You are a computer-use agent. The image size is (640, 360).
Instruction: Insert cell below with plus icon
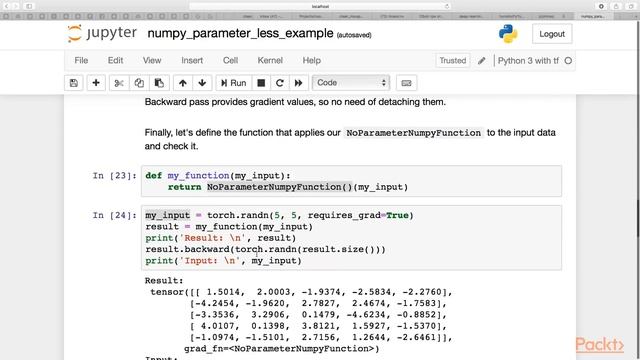click(96, 83)
